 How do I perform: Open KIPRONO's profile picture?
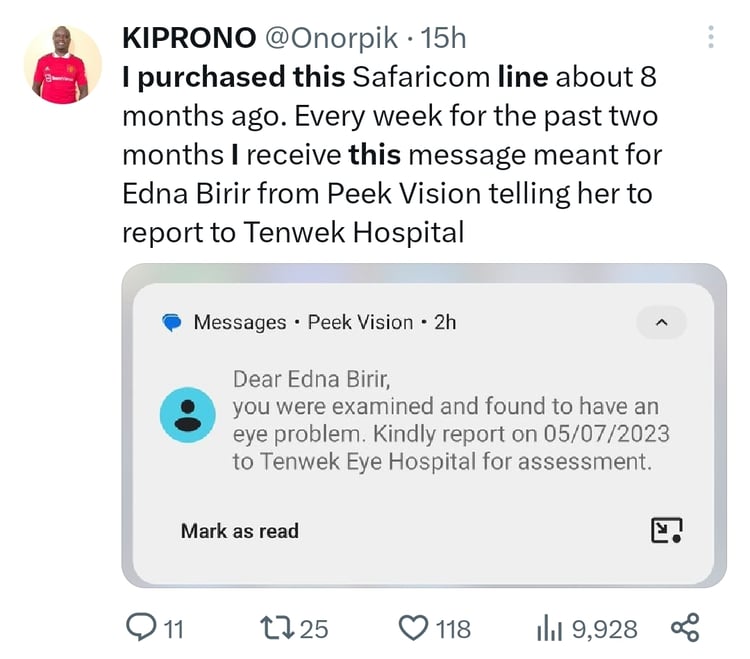(x=62, y=64)
